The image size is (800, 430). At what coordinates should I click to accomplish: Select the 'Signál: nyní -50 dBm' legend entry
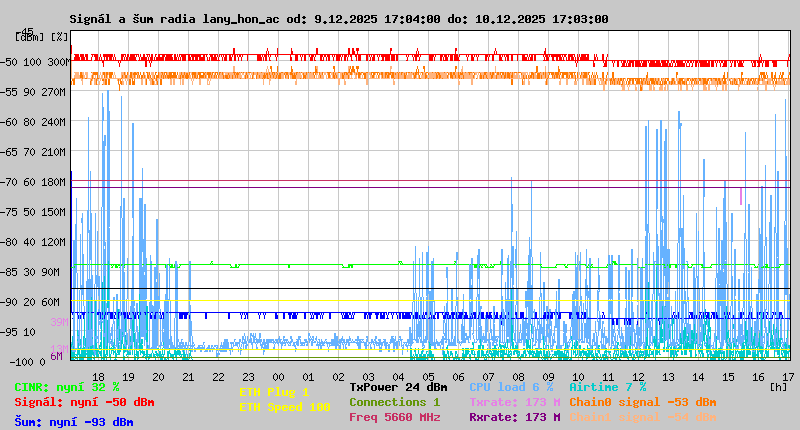(84, 402)
